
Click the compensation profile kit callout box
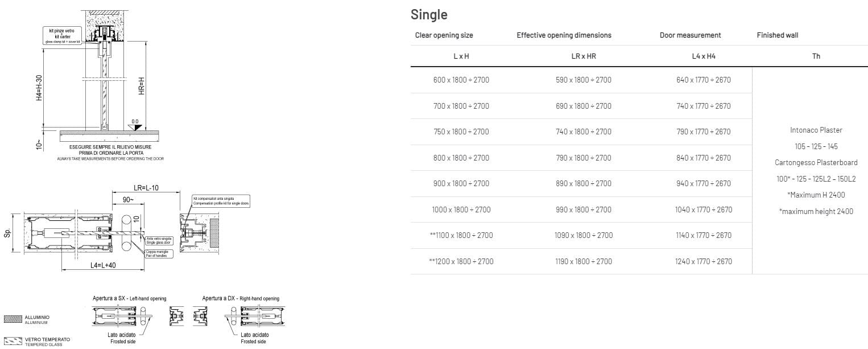coord(221,201)
